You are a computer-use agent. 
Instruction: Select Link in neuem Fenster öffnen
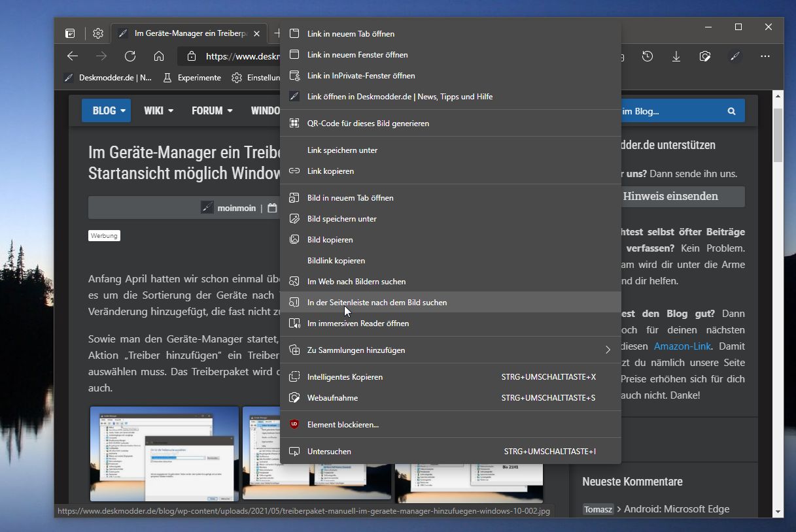(x=450, y=55)
